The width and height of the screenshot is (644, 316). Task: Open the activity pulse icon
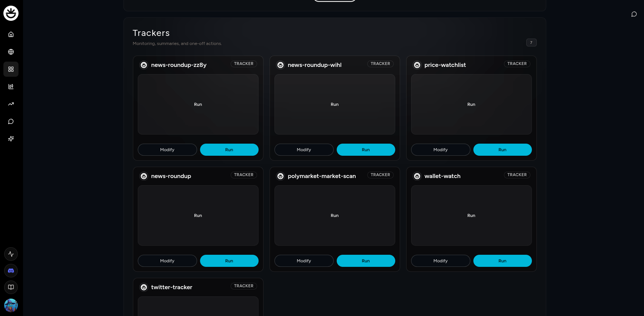[11, 254]
